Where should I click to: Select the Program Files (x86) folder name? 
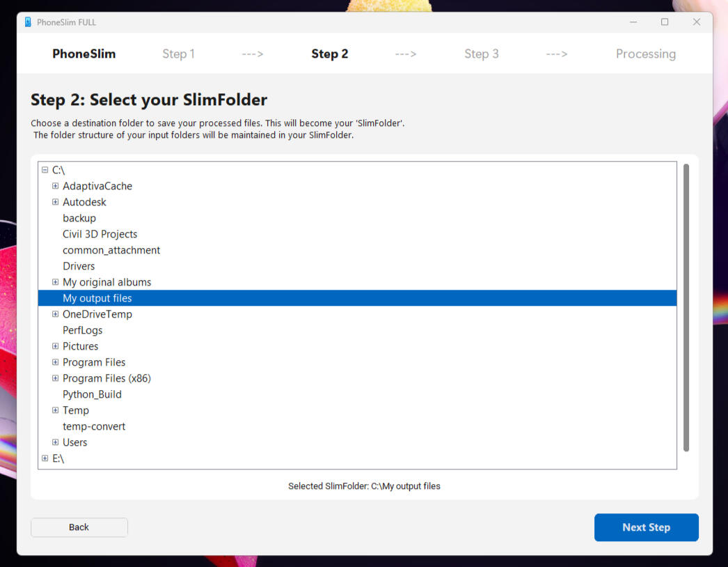point(106,378)
